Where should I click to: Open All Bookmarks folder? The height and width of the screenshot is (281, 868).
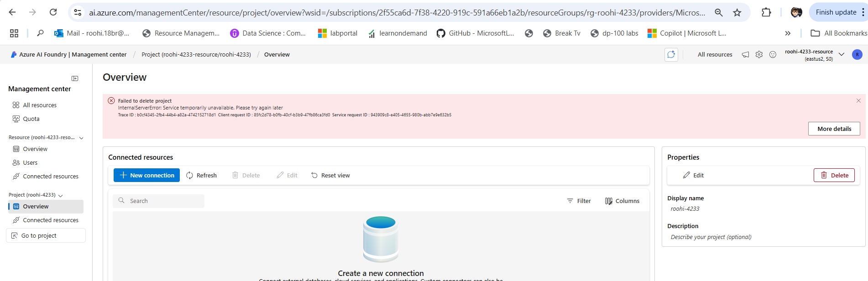tap(839, 33)
